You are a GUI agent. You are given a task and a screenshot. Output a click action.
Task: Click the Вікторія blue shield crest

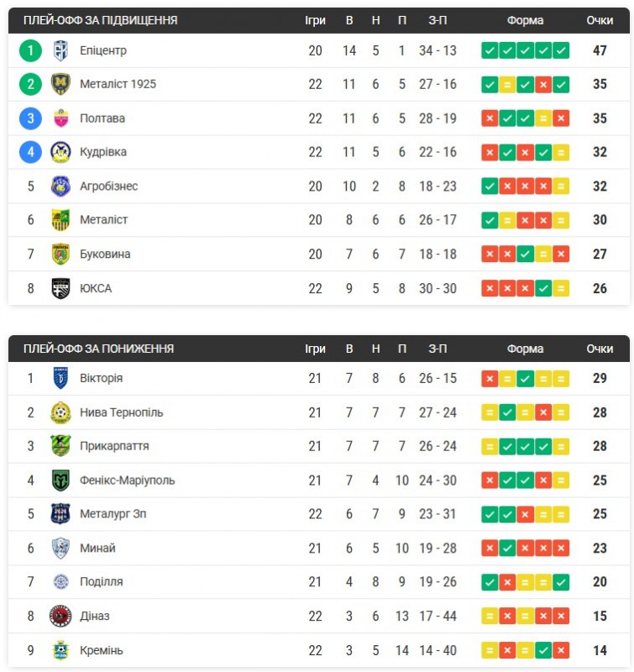[x=60, y=378]
